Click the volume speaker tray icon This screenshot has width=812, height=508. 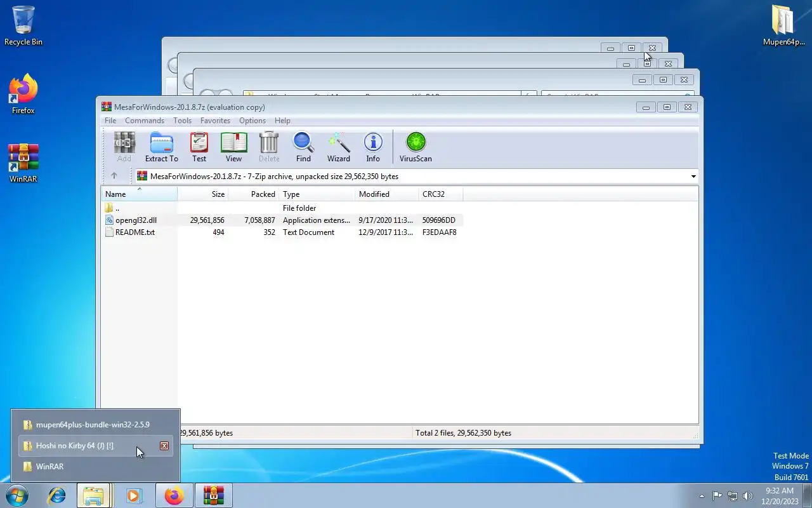[x=748, y=496]
